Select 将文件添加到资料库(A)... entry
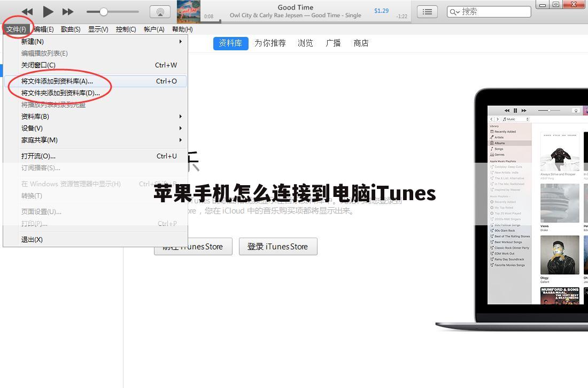 coord(95,81)
